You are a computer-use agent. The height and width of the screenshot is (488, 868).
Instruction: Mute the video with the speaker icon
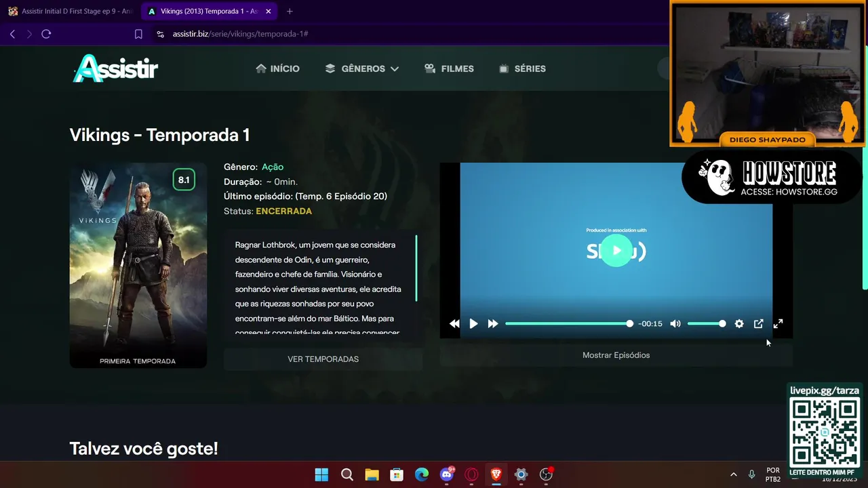(x=675, y=324)
